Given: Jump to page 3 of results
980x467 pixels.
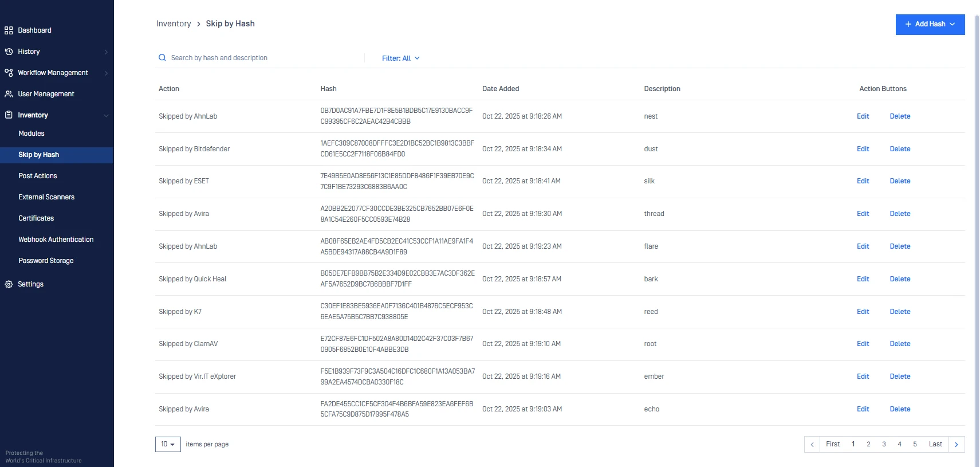Looking at the screenshot, I should (x=884, y=445).
